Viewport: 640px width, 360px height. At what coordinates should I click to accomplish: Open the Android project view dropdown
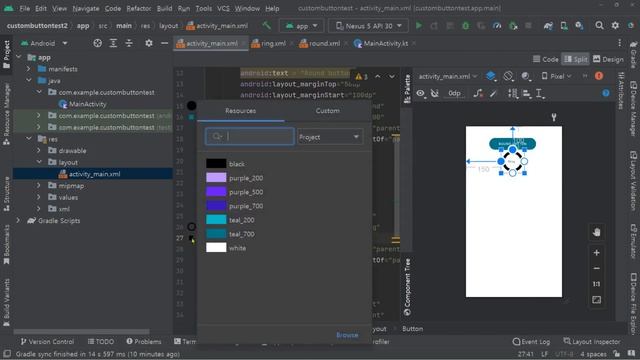coord(44,43)
